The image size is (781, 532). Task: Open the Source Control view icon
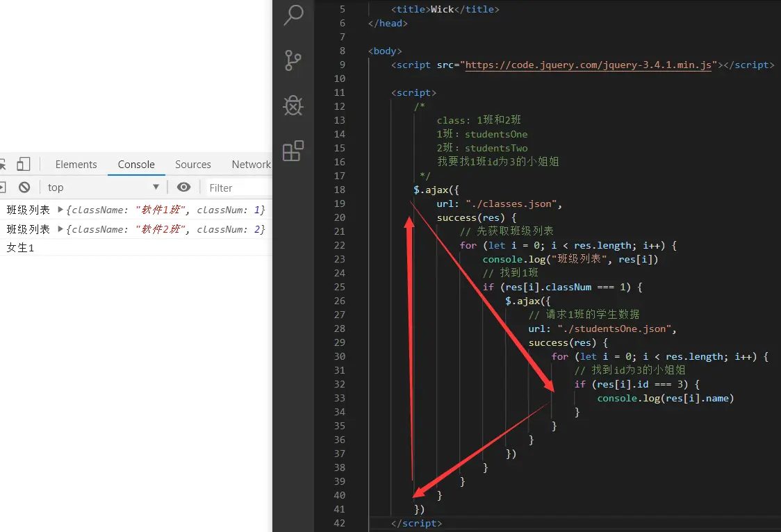(293, 60)
